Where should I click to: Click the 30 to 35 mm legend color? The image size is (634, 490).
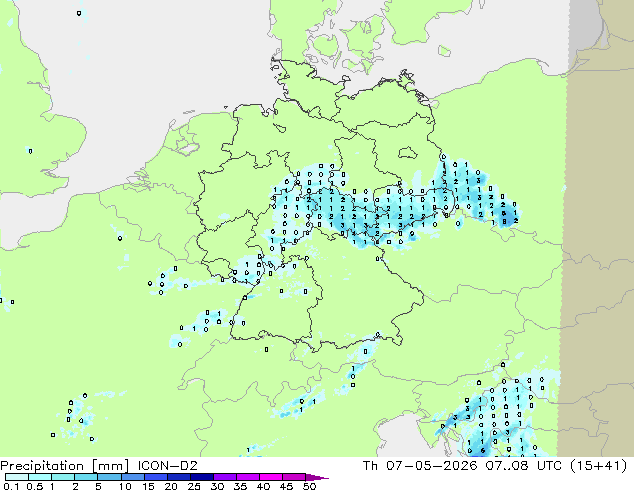(x=224, y=477)
